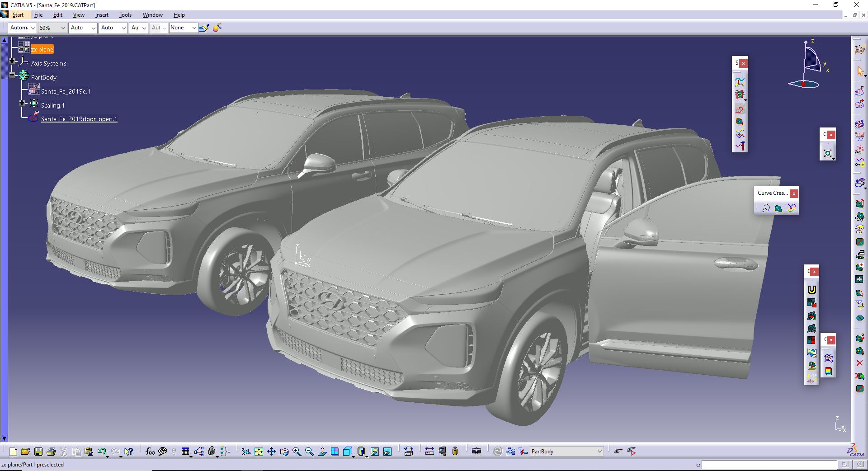This screenshot has width=868, height=471.
Task: Toggle the Multi-View quad window icon
Action: click(335, 451)
